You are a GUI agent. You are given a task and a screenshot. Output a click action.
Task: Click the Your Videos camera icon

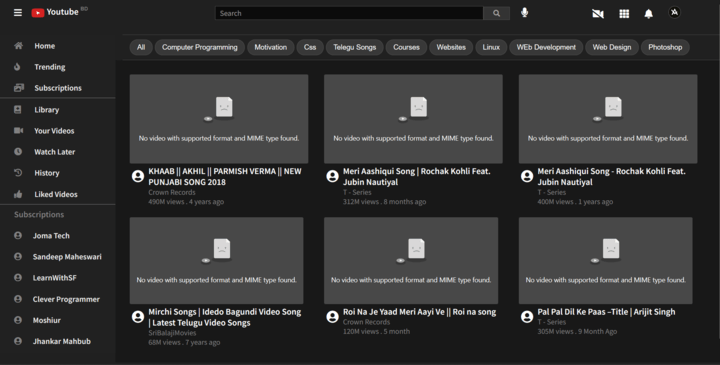coord(18,130)
